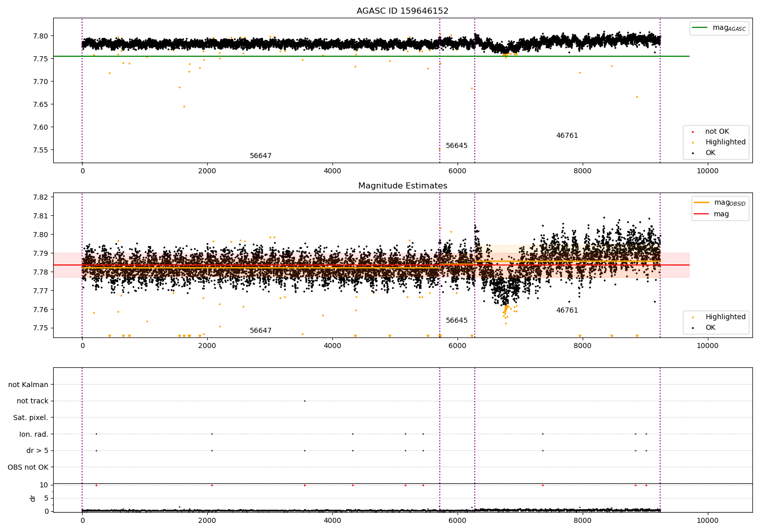Click the 10 tick on the dr axis
The height and width of the screenshot is (532, 760).
tap(44, 485)
